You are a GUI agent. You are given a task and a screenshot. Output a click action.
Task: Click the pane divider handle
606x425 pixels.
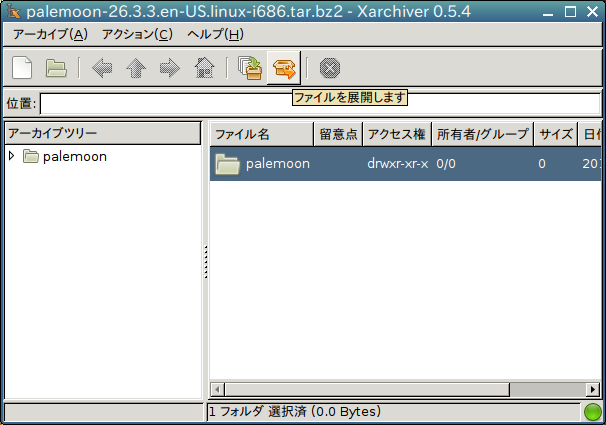point(206,262)
